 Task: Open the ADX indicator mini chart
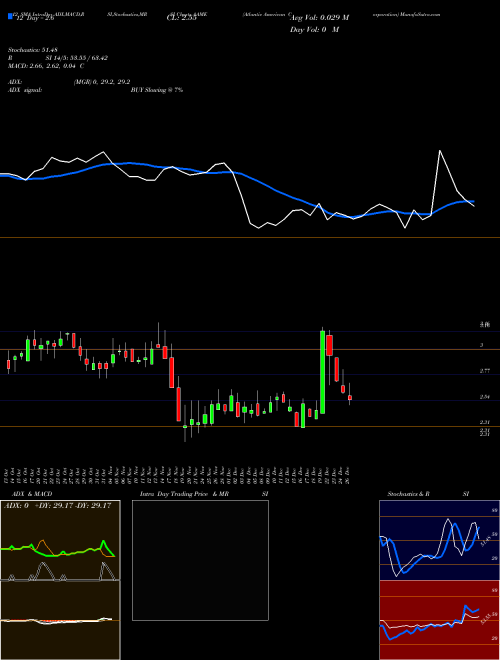[60, 540]
